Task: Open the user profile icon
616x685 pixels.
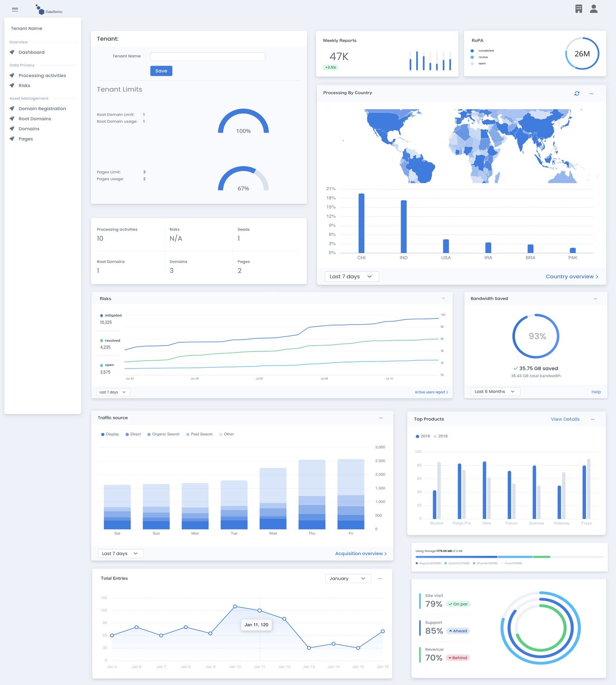Action: tap(593, 9)
